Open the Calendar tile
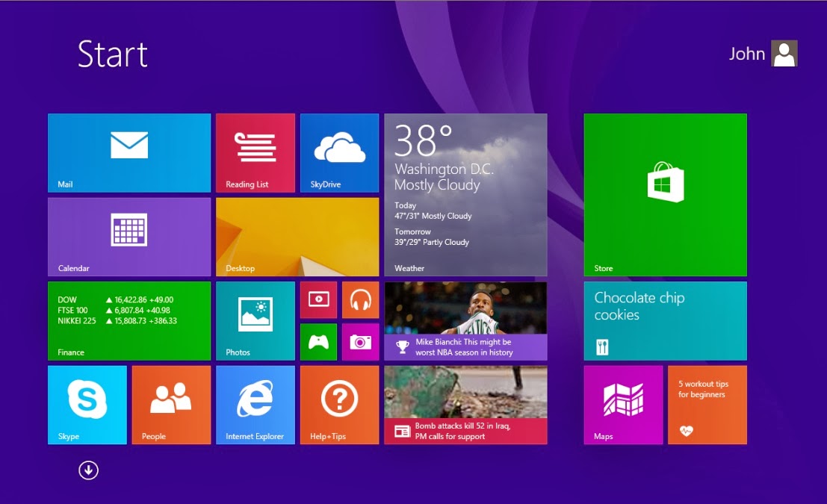This screenshot has width=827, height=504. coord(129,237)
